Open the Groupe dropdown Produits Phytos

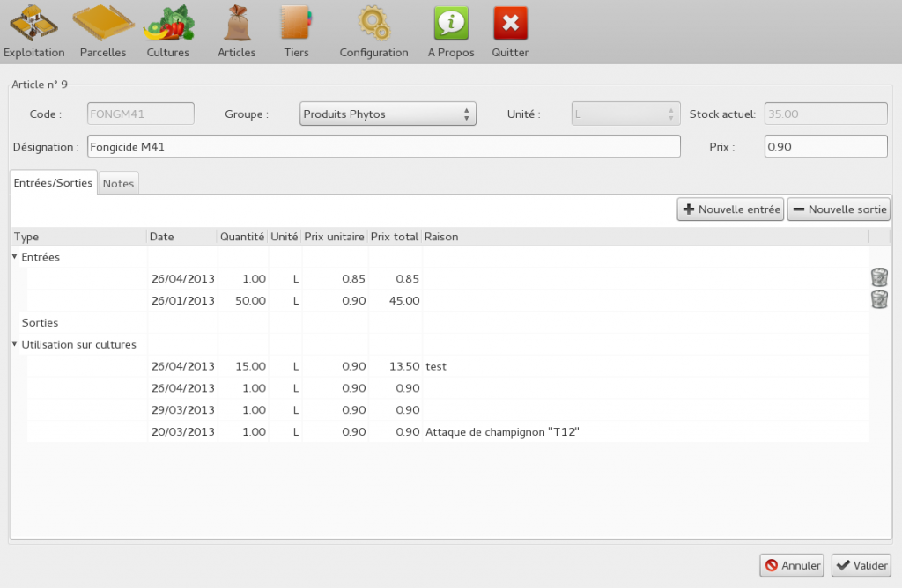388,114
